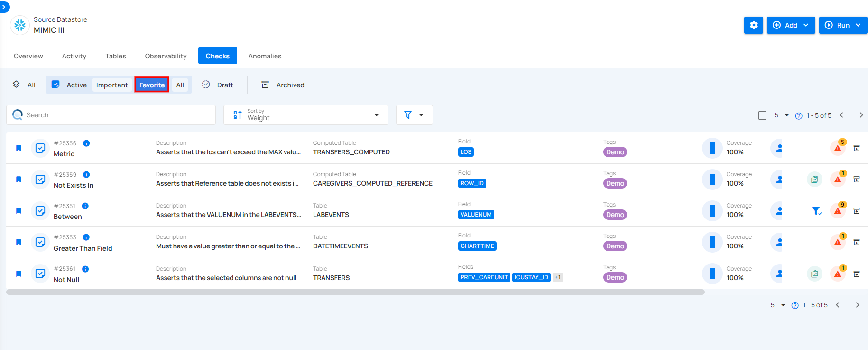This screenshot has width=868, height=350.
Task: Filter checks by Important
Action: (x=112, y=85)
